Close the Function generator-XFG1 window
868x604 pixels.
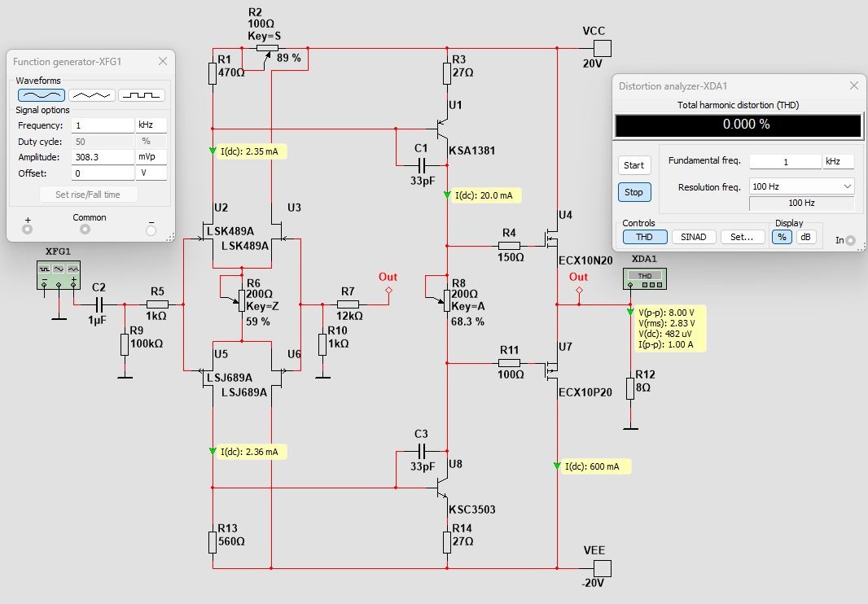click(163, 61)
